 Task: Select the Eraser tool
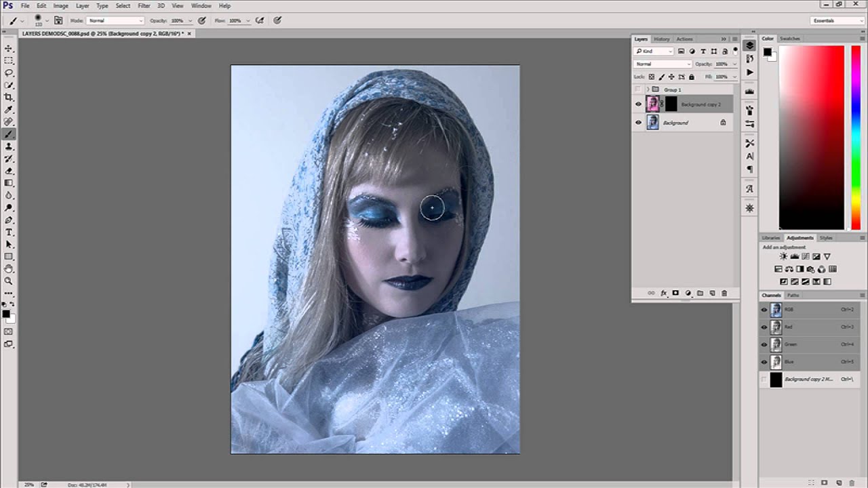tap(9, 171)
